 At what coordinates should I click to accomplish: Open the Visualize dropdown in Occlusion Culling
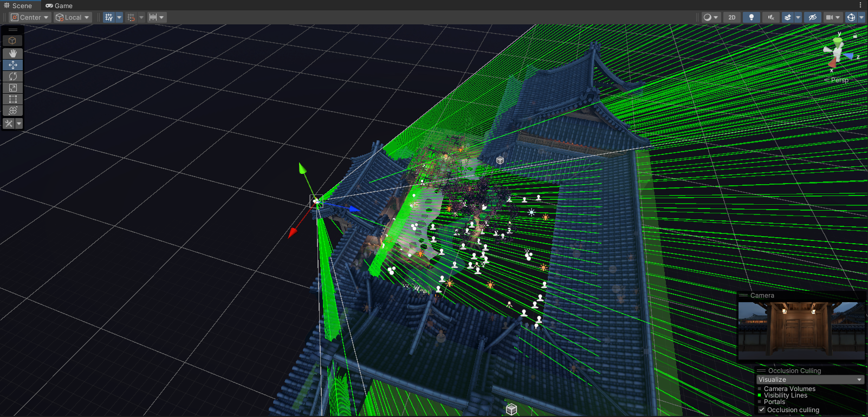click(810, 380)
